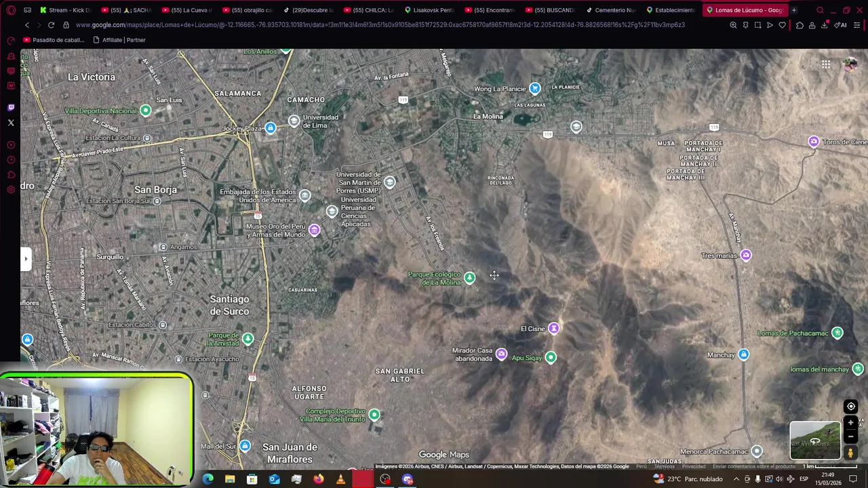Open the Google apps grid
The width and height of the screenshot is (868, 488).
826,64
